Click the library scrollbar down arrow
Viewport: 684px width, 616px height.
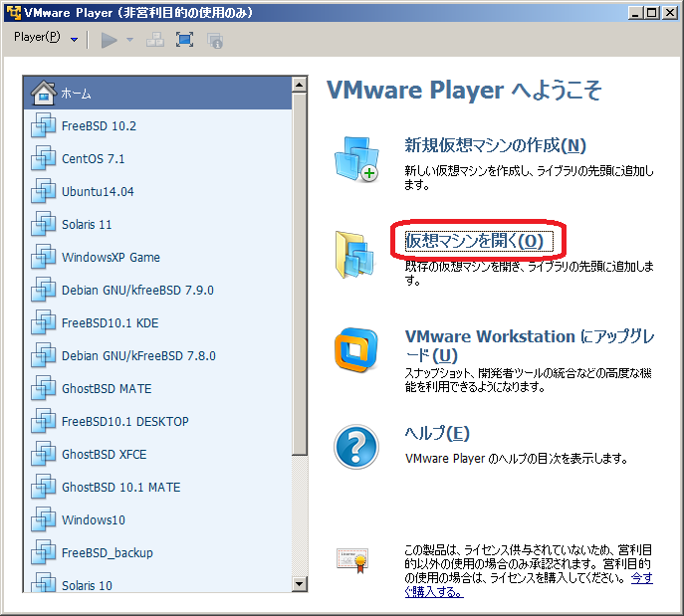tap(300, 584)
